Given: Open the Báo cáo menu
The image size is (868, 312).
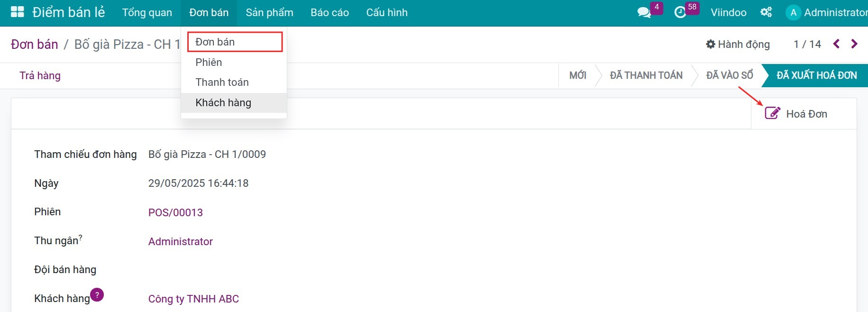Looking at the screenshot, I should point(329,13).
